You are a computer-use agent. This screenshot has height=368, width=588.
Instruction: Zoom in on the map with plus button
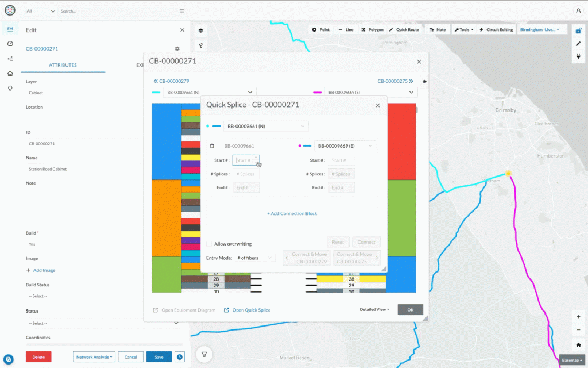click(x=578, y=317)
